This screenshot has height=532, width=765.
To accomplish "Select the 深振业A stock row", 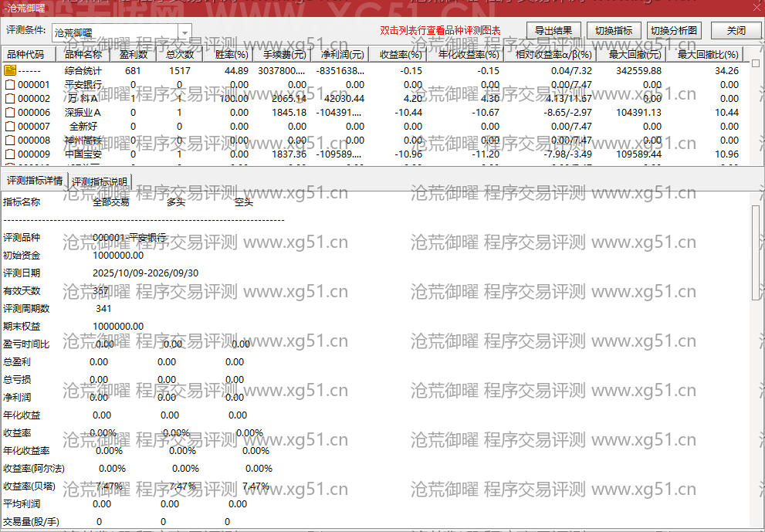I will (x=83, y=113).
